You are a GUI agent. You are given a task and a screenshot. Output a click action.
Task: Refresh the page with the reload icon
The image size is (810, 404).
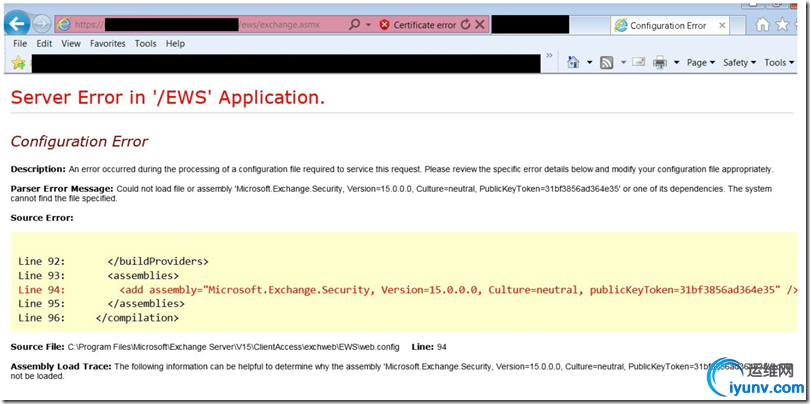point(465,24)
